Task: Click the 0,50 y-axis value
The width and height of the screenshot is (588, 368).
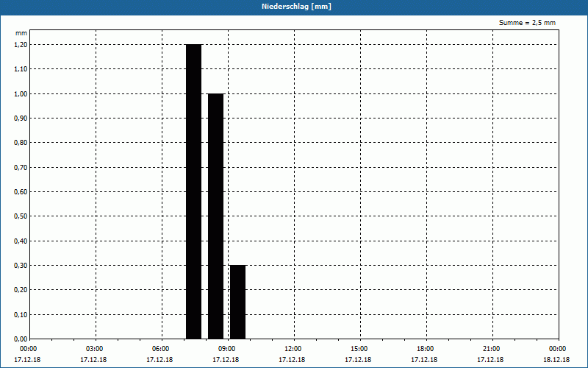Action: click(21, 216)
